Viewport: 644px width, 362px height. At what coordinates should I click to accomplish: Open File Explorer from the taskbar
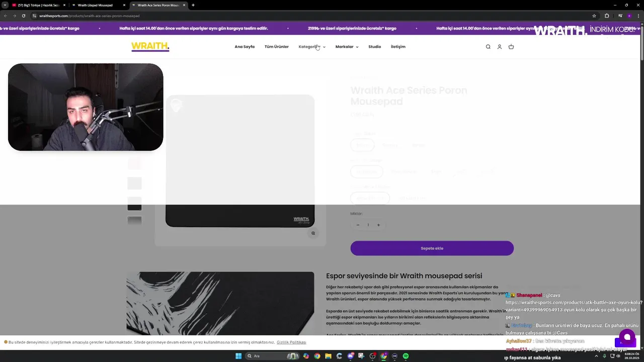[x=328, y=356]
